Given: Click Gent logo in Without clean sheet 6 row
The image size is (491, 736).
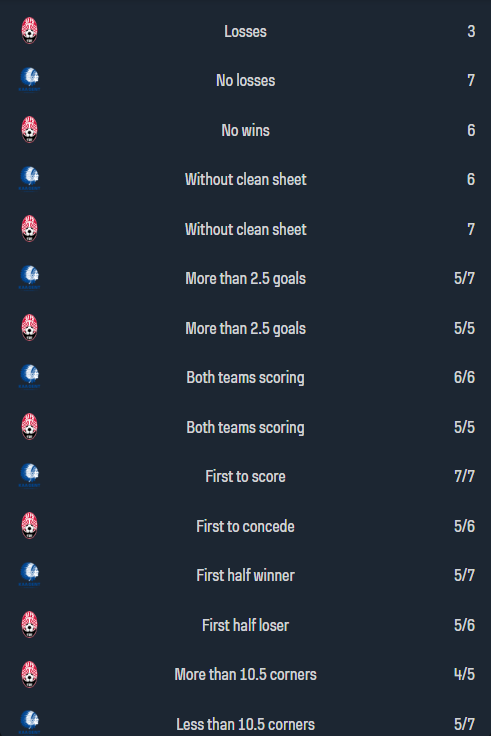Looking at the screenshot, I should point(30,179).
